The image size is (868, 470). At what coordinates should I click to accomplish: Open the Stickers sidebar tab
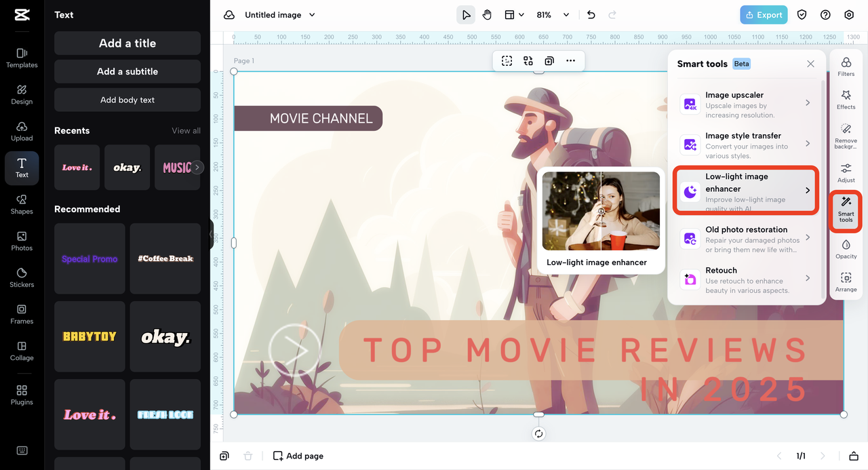point(22,277)
